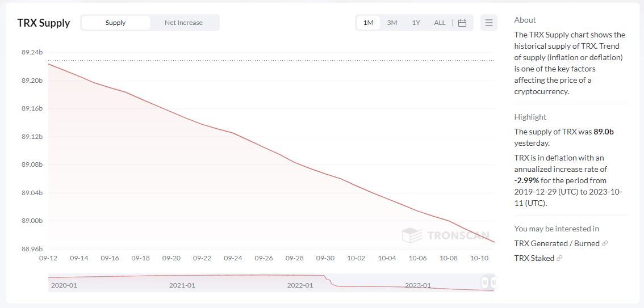Click the TRX Supply chart title
644x308 pixels.
click(x=44, y=23)
